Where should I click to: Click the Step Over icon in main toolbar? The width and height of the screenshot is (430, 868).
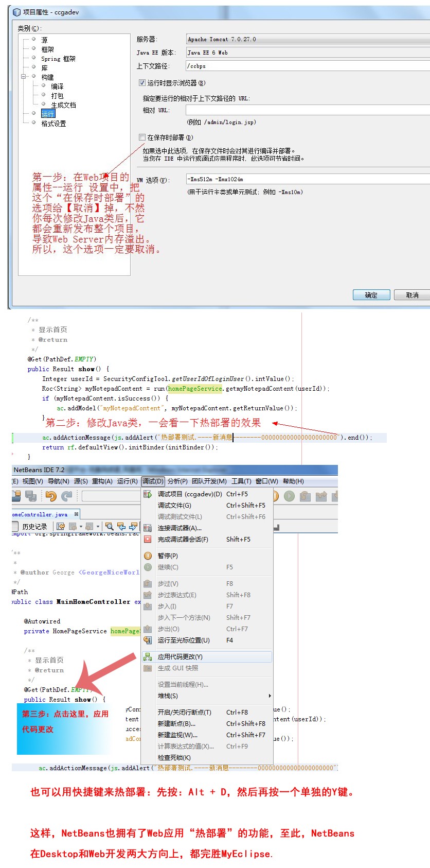click(306, 496)
